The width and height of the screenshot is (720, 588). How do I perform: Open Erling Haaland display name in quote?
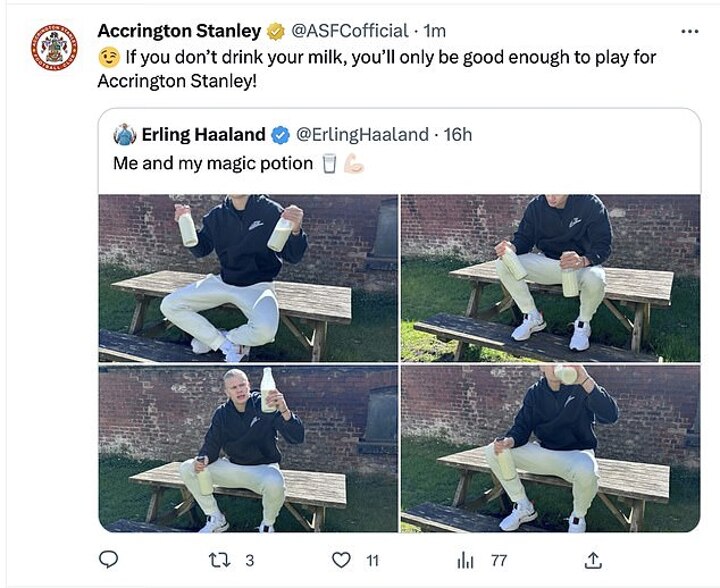pyautogui.click(x=203, y=135)
